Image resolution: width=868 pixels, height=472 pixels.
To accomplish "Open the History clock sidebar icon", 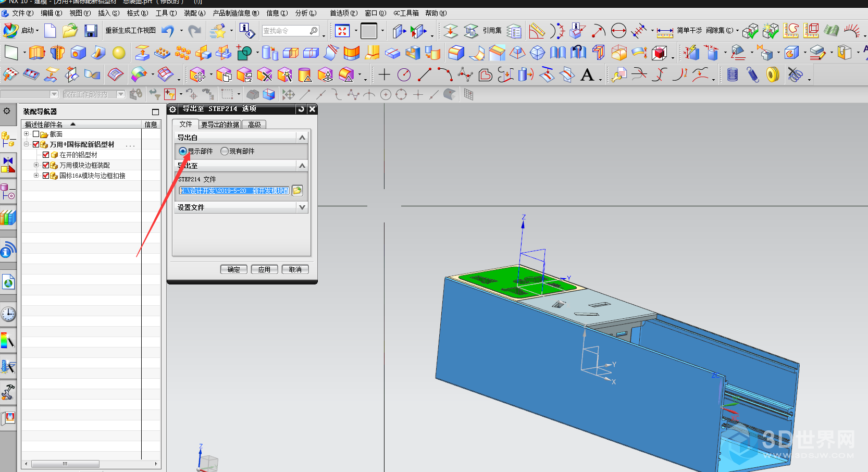I will 8,314.
